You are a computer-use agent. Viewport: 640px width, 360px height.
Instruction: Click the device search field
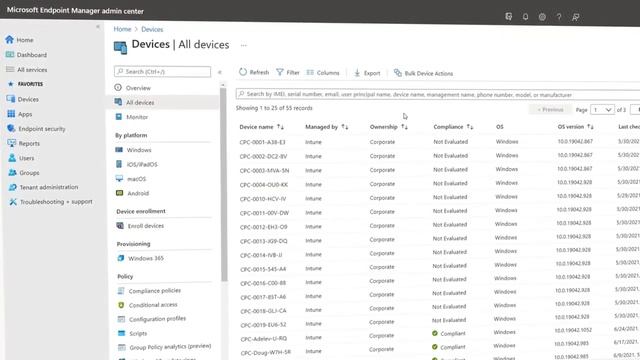(438, 94)
